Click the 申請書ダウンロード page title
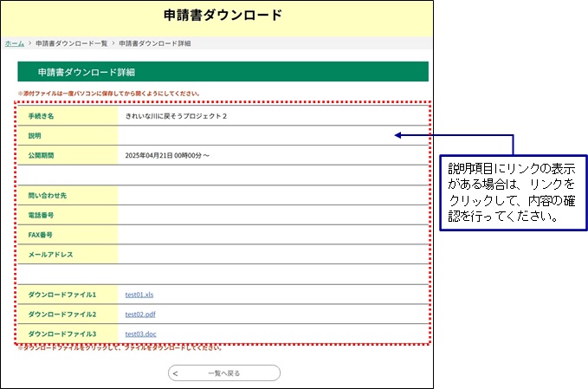This screenshot has width=588, height=389. click(223, 16)
